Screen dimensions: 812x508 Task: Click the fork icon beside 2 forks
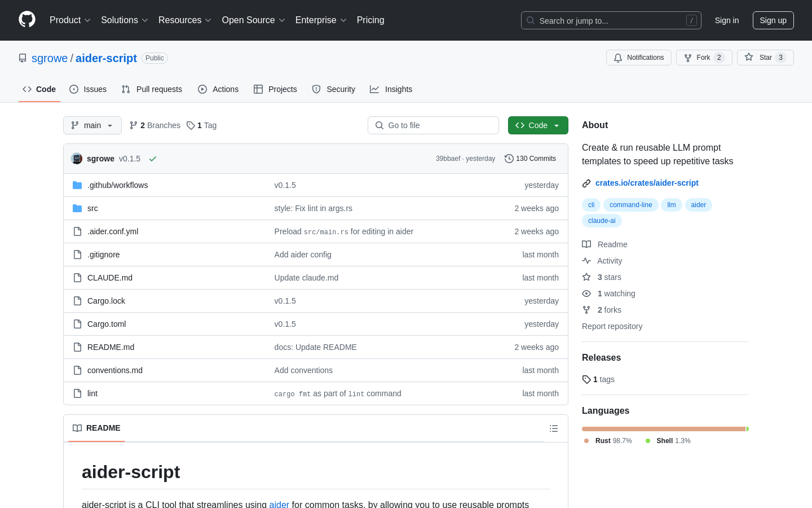click(x=586, y=310)
